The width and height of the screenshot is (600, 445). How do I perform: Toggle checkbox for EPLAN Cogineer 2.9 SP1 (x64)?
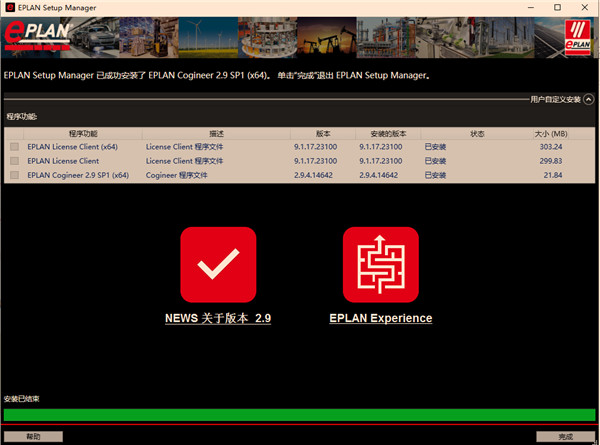(x=15, y=175)
